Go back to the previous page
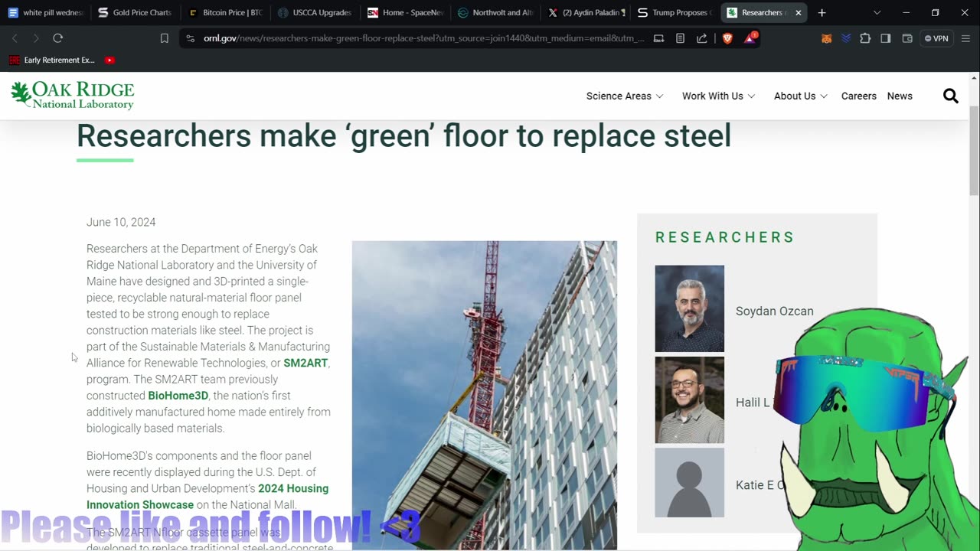The width and height of the screenshot is (980, 551). [x=15, y=38]
